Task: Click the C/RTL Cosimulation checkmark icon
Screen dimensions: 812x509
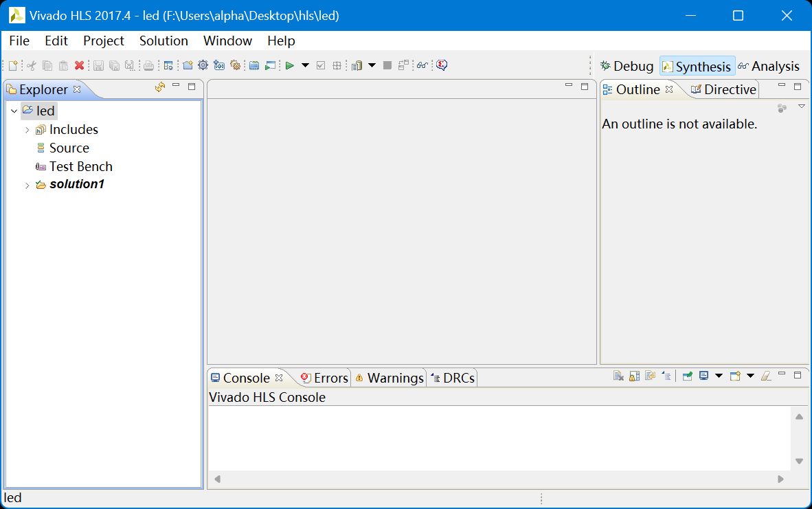Action: tap(321, 65)
